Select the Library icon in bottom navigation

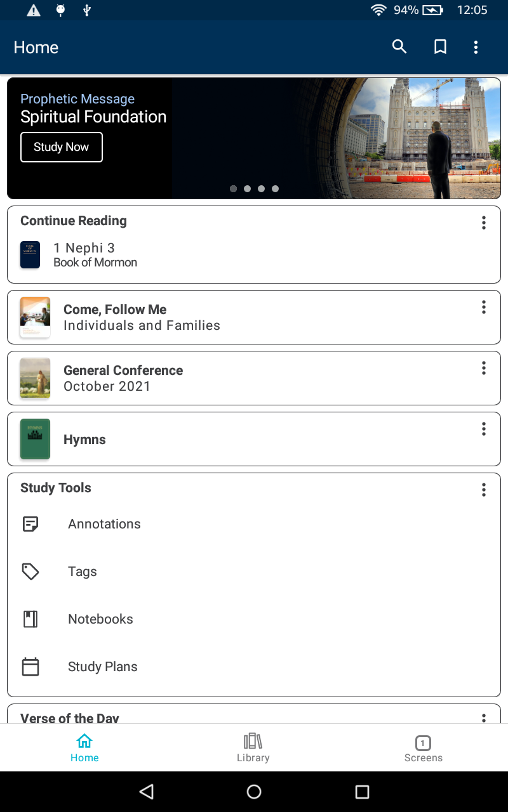(253, 747)
